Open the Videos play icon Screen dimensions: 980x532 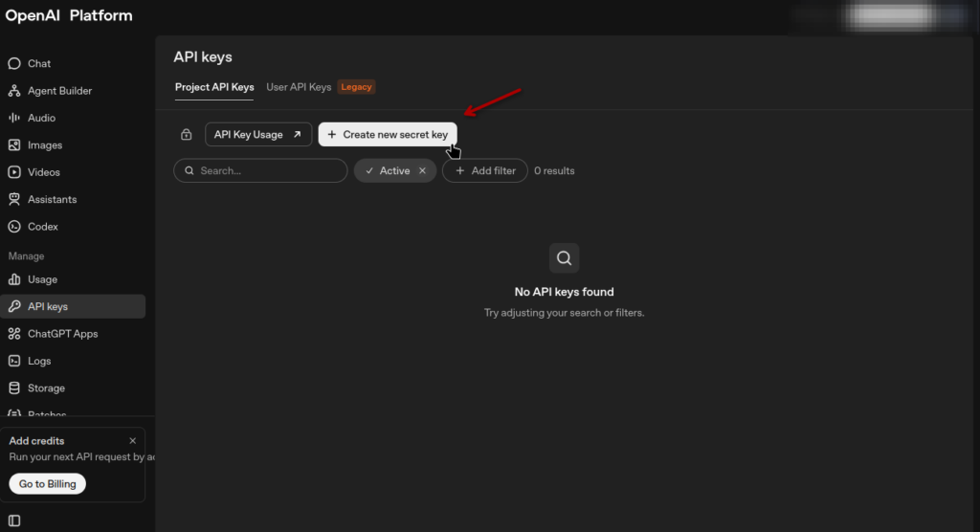13,172
